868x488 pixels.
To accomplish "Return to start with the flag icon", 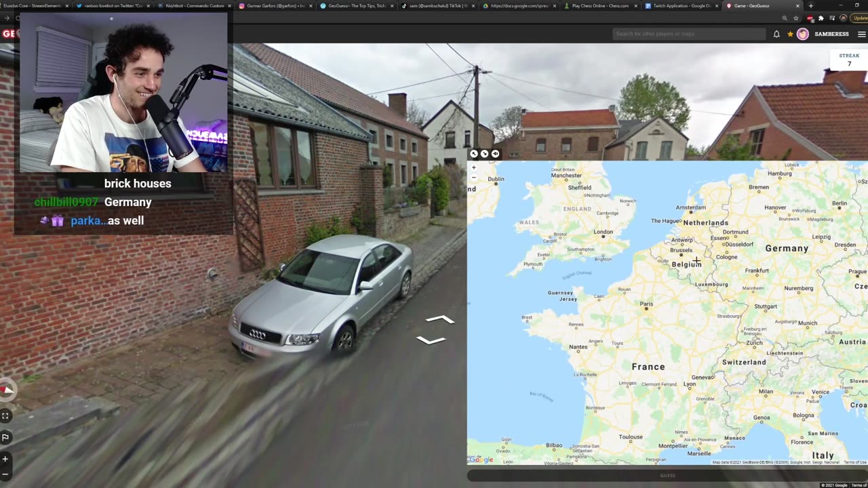I will [5, 437].
